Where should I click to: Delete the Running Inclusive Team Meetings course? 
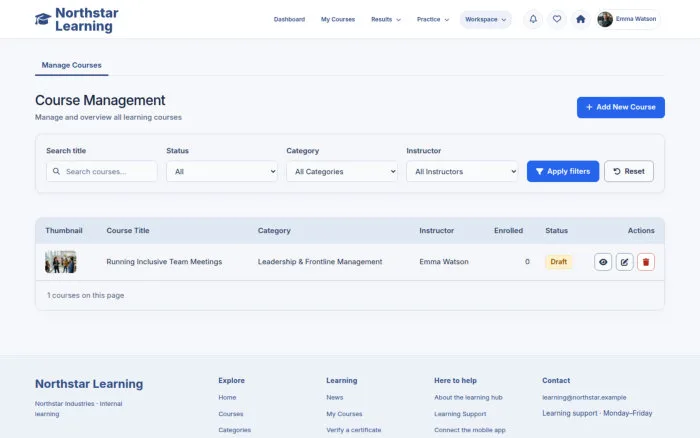point(646,262)
